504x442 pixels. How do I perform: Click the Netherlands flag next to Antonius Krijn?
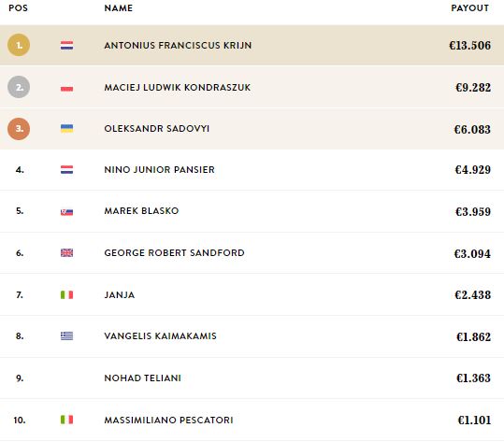tap(67, 45)
